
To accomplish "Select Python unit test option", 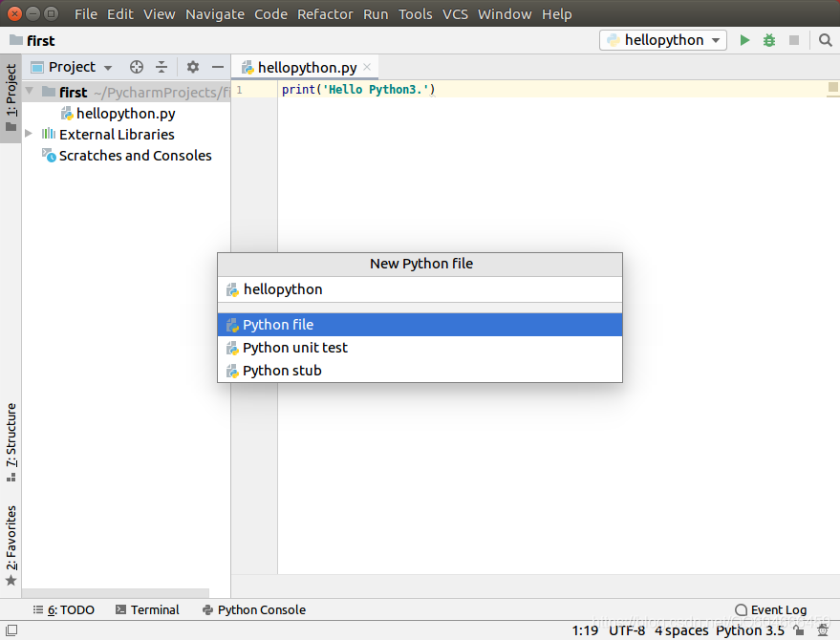I will pos(420,348).
